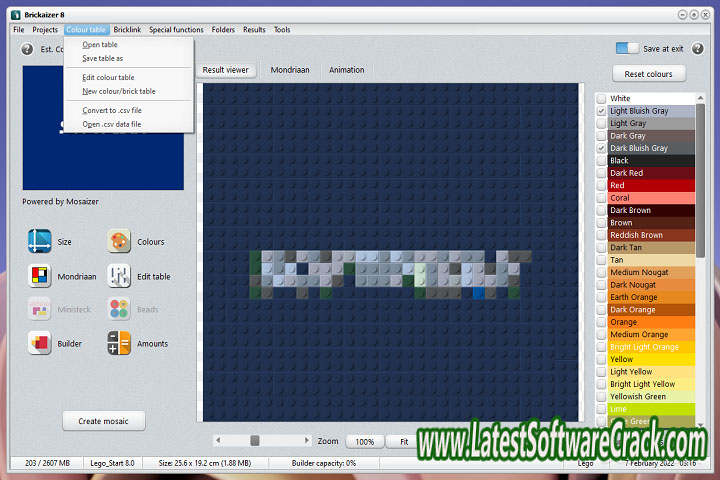Viewport: 720px width, 480px height.
Task: Click the zoom slider left arrow
Action: pyautogui.click(x=218, y=440)
